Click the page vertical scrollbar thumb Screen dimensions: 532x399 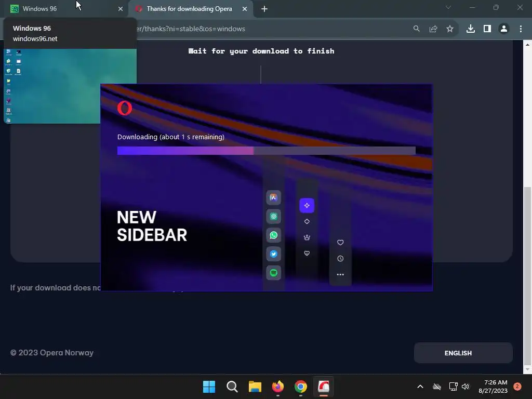pyautogui.click(x=527, y=275)
